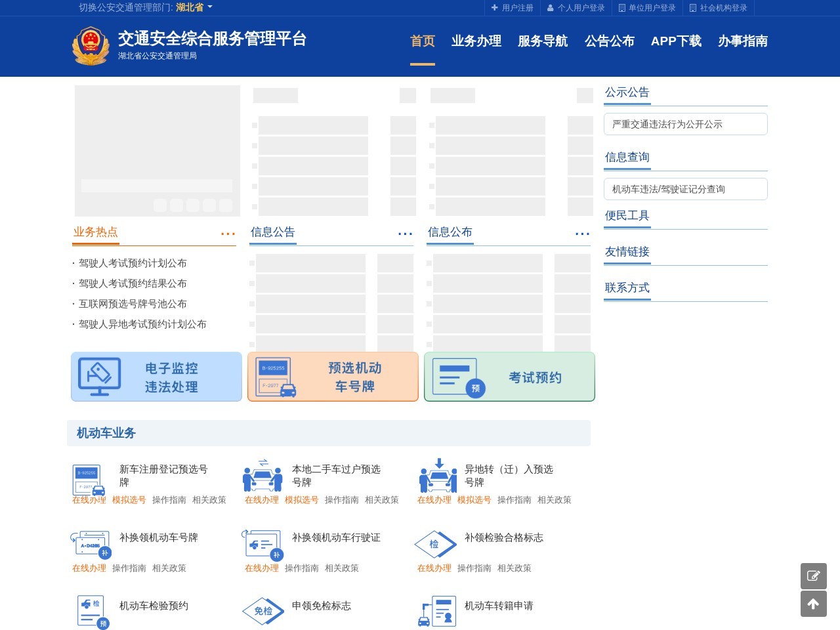Click the 机动车检验预约 icon
Viewport: 840px width, 630px height.
pos(90,610)
